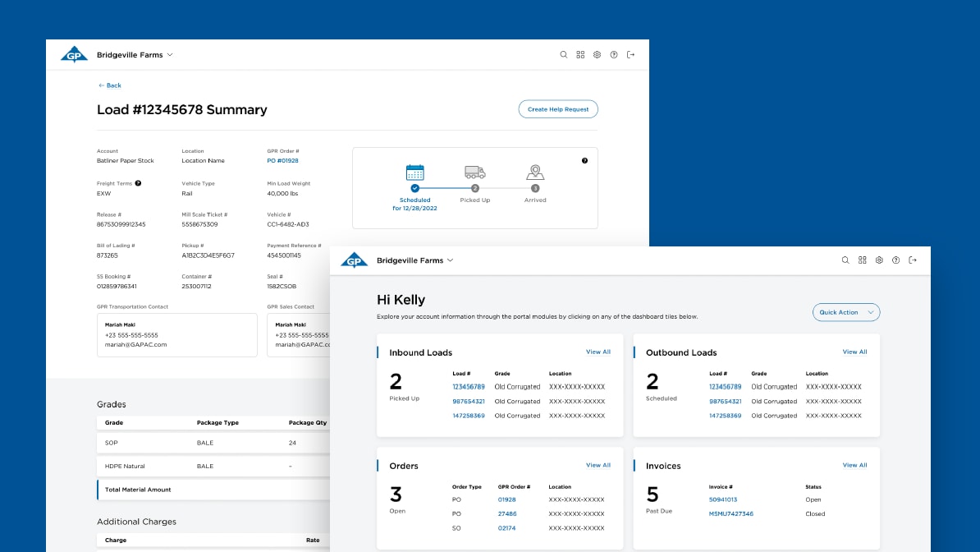Screen dimensions: 980x552
Task: Click the Picked Up truck step icon
Action: coord(475,172)
